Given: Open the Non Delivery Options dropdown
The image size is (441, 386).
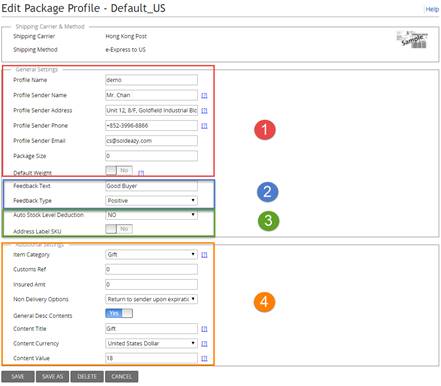Looking at the screenshot, I should click(x=151, y=299).
